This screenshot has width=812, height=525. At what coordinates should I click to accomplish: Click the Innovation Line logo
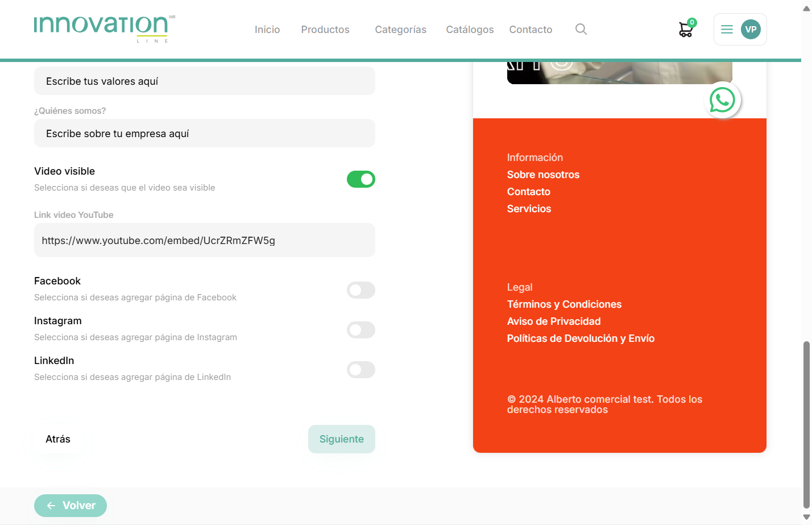[x=104, y=29]
